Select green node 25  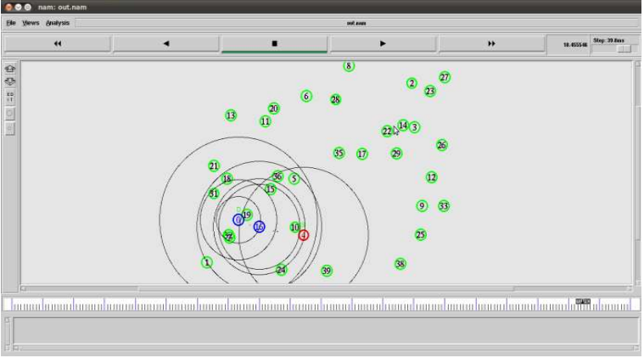click(421, 235)
